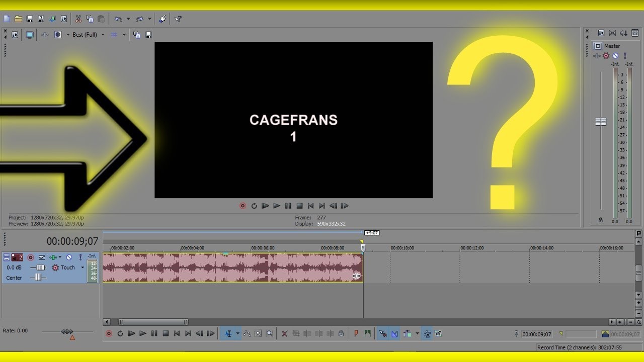Open the Redo history dropdown arrow
The height and width of the screenshot is (362, 644).
149,19
